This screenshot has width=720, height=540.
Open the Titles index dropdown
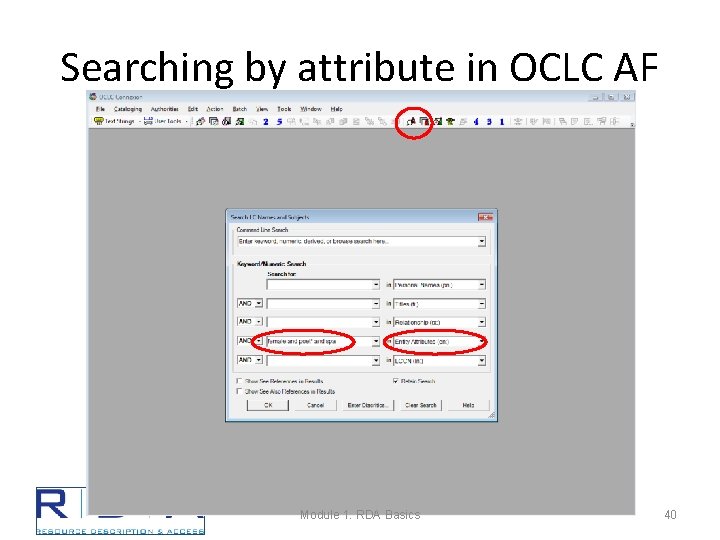tap(481, 304)
